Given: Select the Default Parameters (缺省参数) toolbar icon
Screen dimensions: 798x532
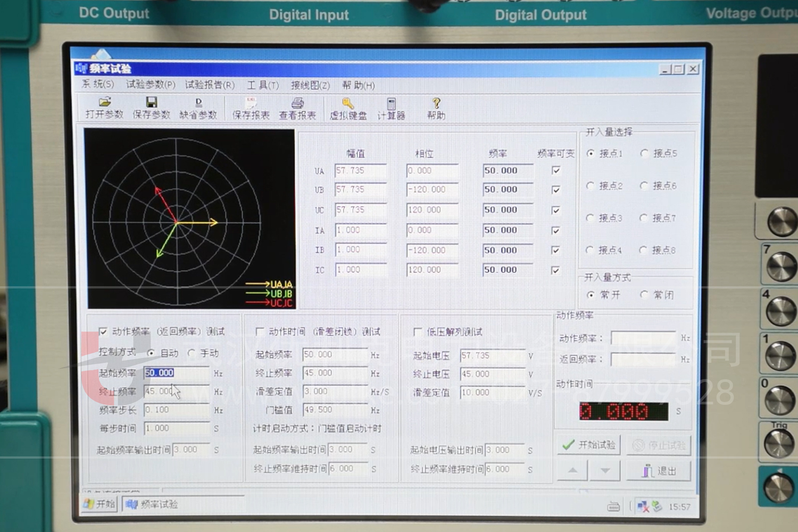Looking at the screenshot, I should pyautogui.click(x=198, y=103).
